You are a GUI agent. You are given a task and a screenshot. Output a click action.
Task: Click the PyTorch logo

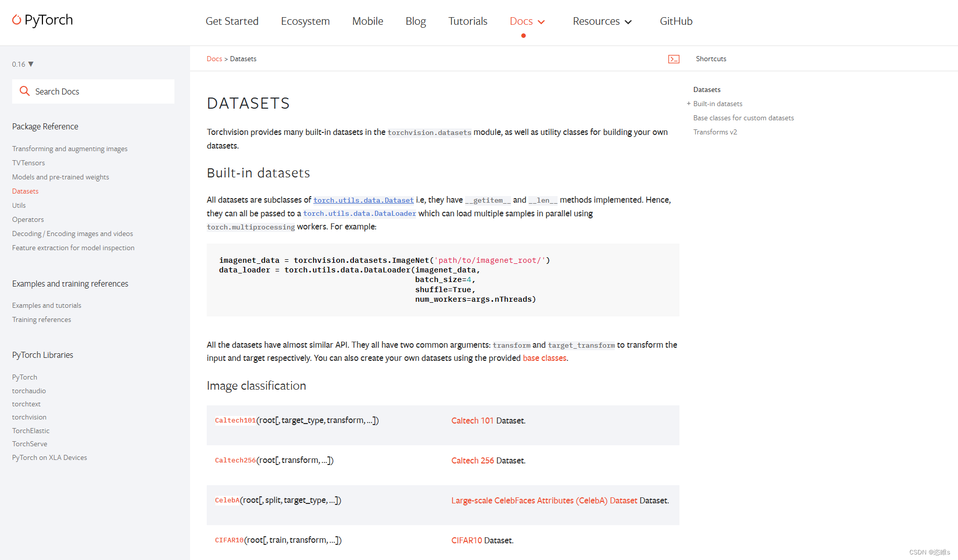(x=42, y=20)
